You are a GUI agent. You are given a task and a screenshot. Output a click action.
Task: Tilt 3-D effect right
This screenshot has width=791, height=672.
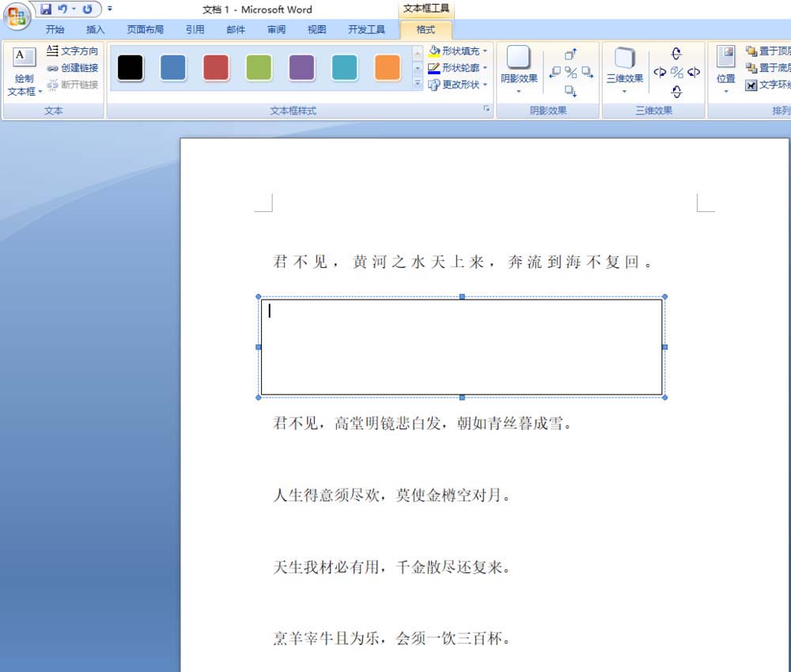[694, 72]
